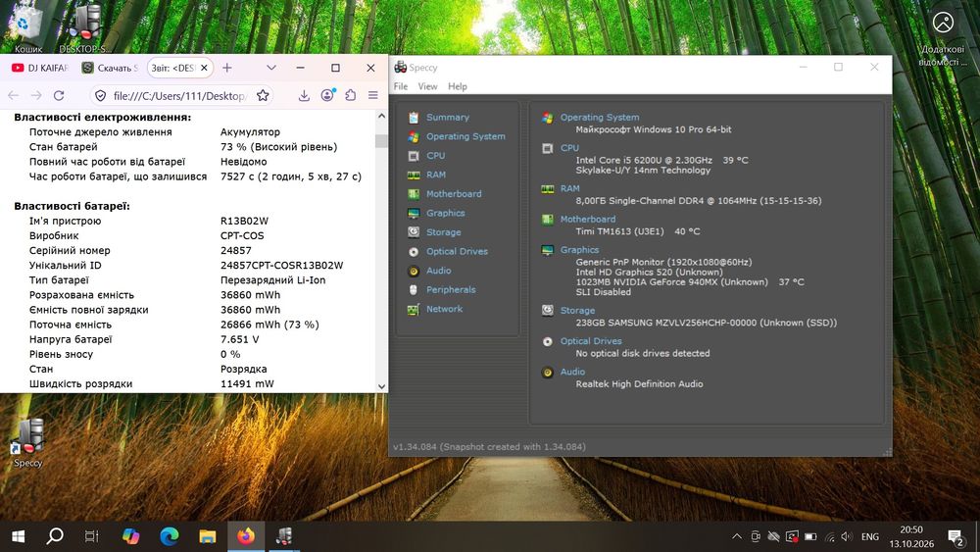Open Speccy desktop shortcut
This screenshot has height=552, width=980.
tap(28, 442)
